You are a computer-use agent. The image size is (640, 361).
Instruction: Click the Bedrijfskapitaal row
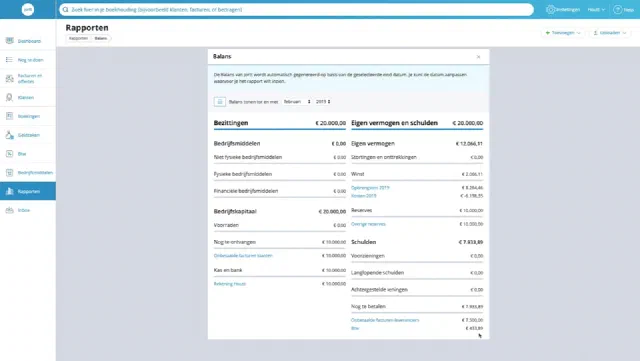280,212
